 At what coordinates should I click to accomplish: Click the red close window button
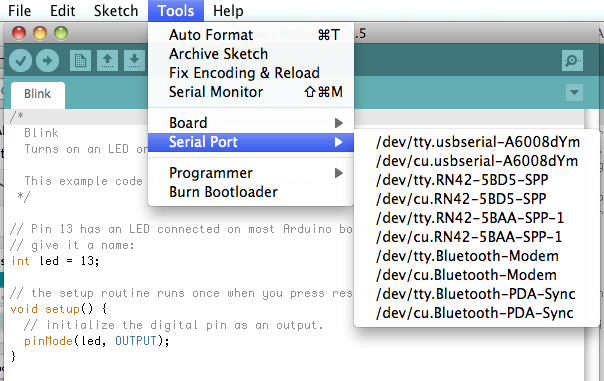pyautogui.click(x=18, y=33)
